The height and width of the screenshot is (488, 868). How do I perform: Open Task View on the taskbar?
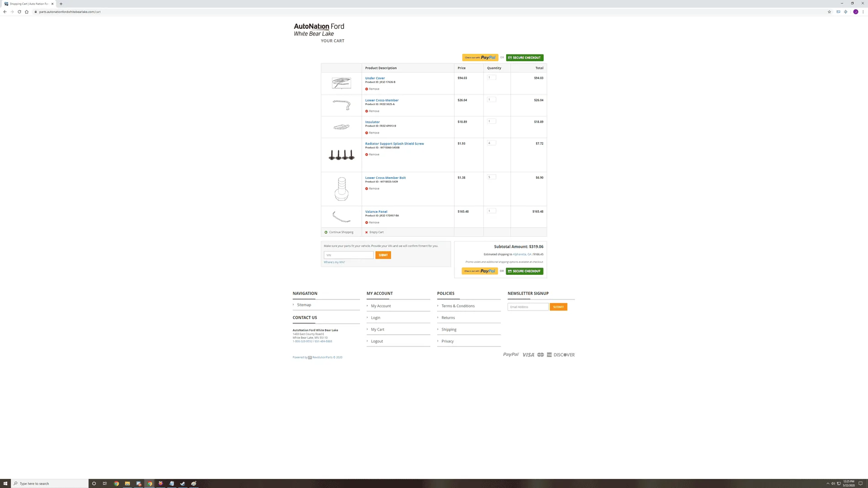(x=105, y=483)
